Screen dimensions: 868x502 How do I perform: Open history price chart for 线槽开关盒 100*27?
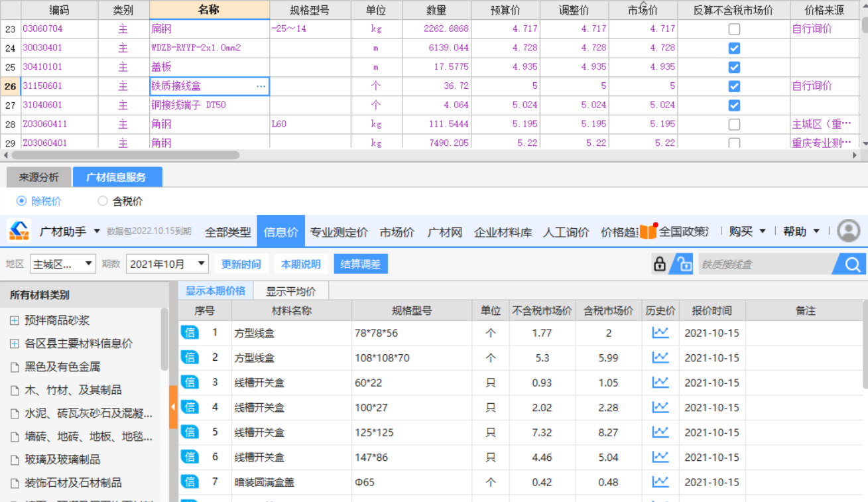pyautogui.click(x=660, y=407)
